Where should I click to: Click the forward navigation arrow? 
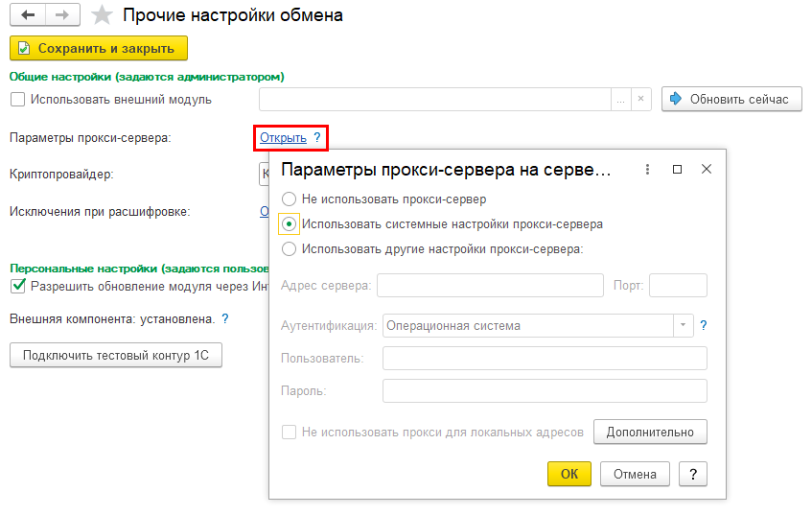(x=61, y=16)
